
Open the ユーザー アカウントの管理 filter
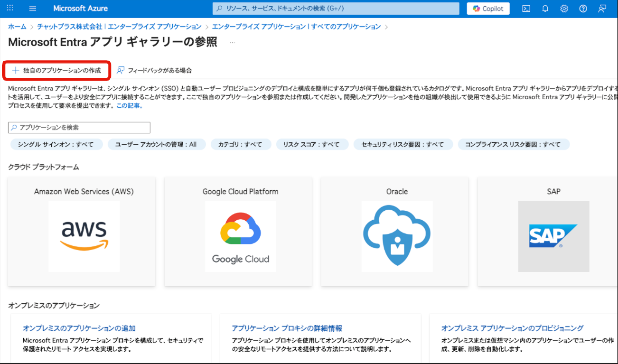[x=156, y=144]
